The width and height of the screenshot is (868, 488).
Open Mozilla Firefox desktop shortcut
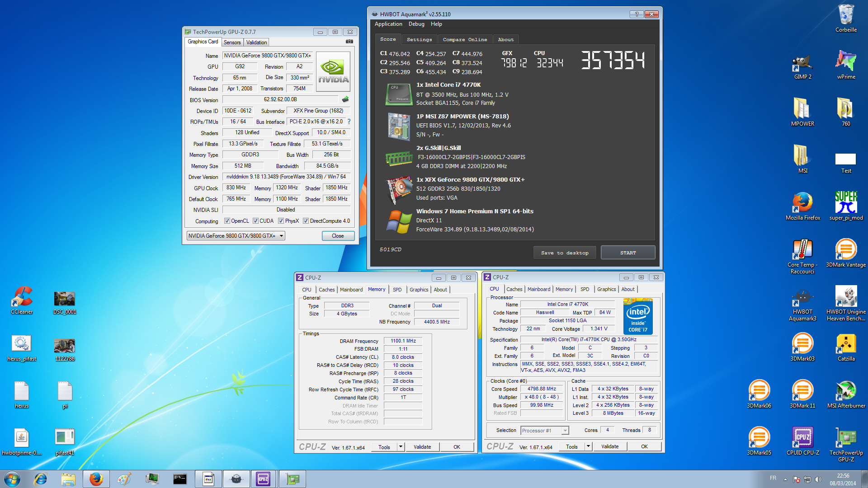click(802, 206)
